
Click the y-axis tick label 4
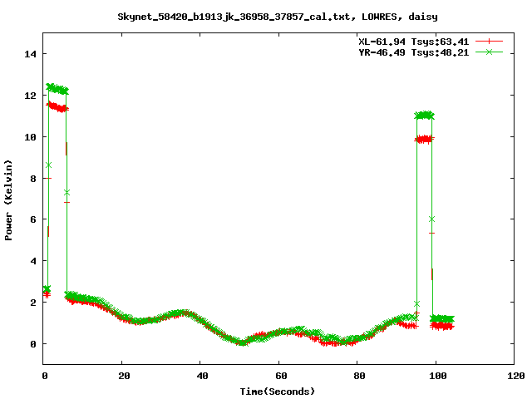pyautogui.click(x=33, y=261)
